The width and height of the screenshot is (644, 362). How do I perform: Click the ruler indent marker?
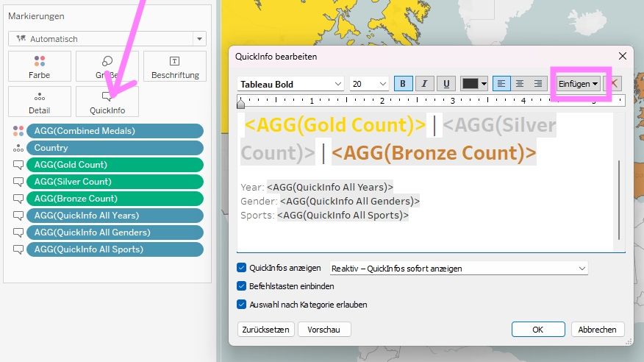(241, 103)
